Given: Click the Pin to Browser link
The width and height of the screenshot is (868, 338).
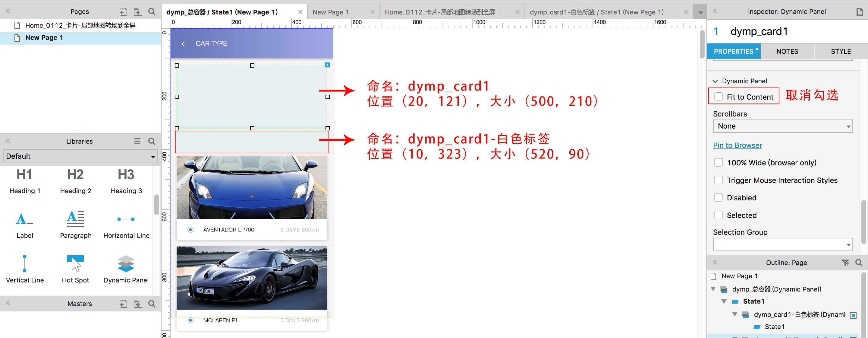Looking at the screenshot, I should (x=737, y=145).
